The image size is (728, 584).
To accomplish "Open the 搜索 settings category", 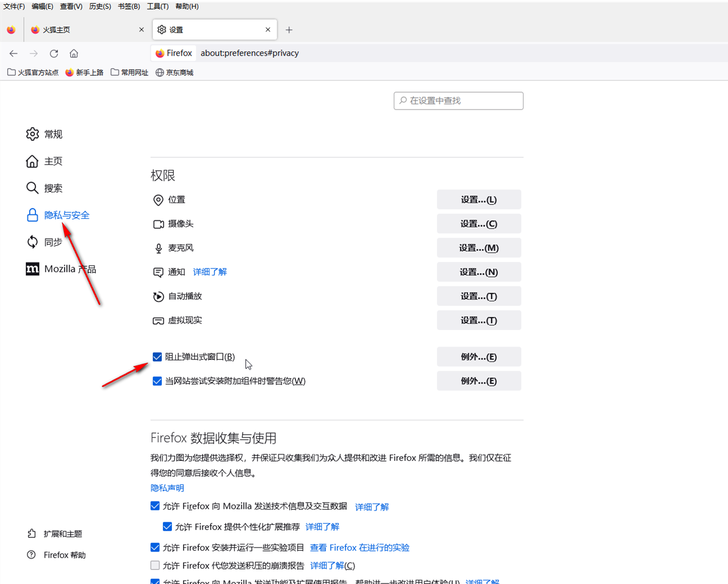I will (44, 188).
